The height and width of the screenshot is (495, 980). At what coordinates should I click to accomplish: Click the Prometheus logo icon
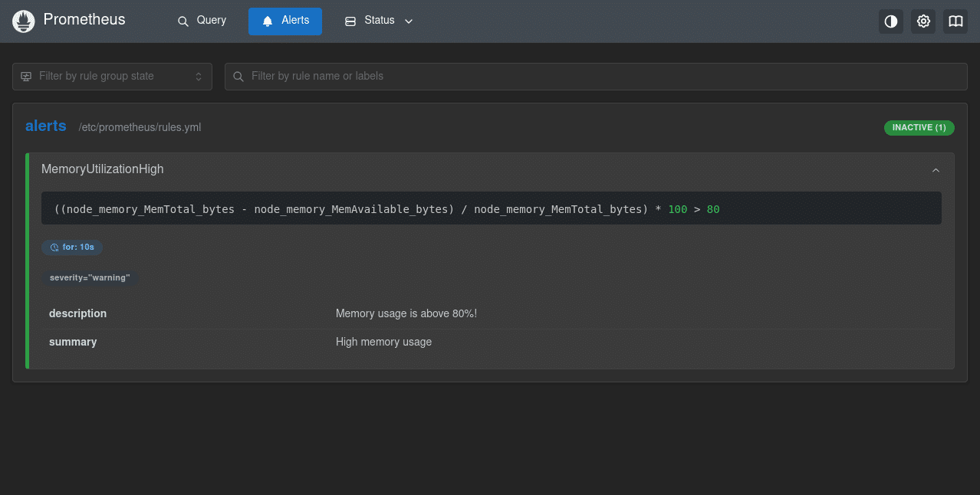click(x=23, y=21)
